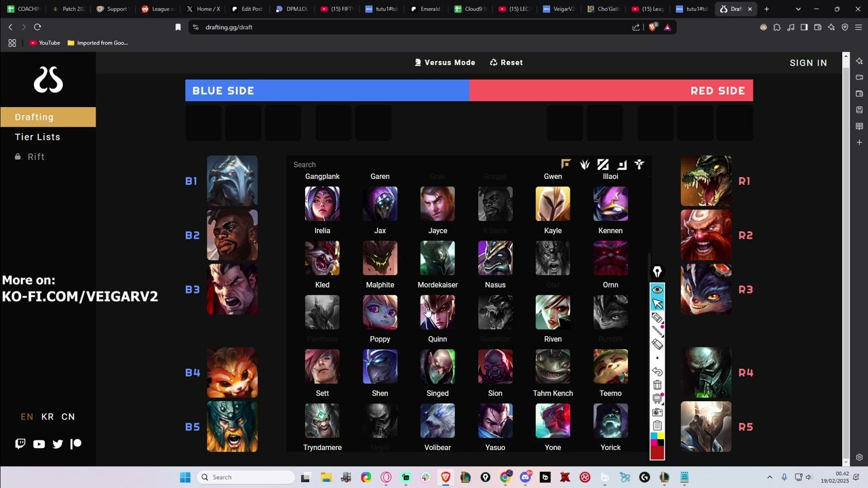
Task: Click the champion Search field
Action: [420, 165]
